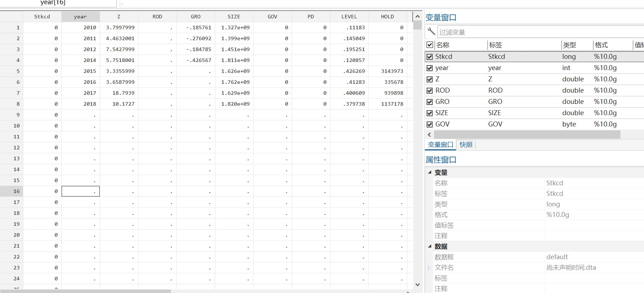This screenshot has width=644, height=293.
Task: Disable the GRO variable checkbox
Action: (x=429, y=102)
